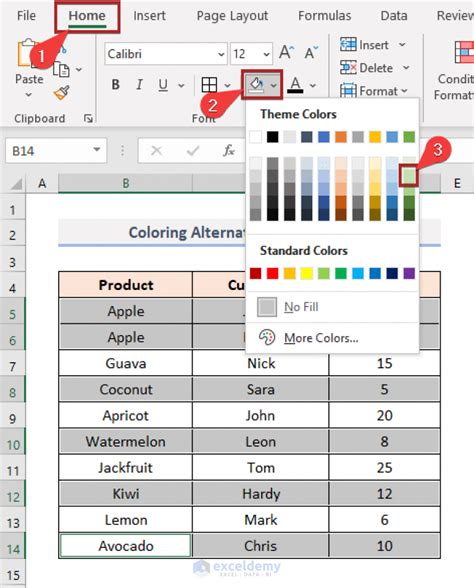Screen dimensions: 474x588
Task: Click the Increase Font Size icon
Action: 286,53
